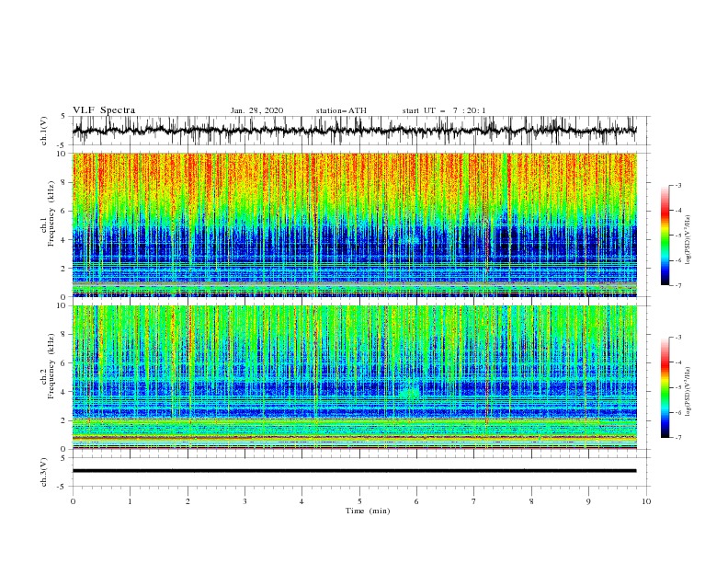
Task: Click the ch.1(V) axis "5" tick label
Action: click(64, 117)
